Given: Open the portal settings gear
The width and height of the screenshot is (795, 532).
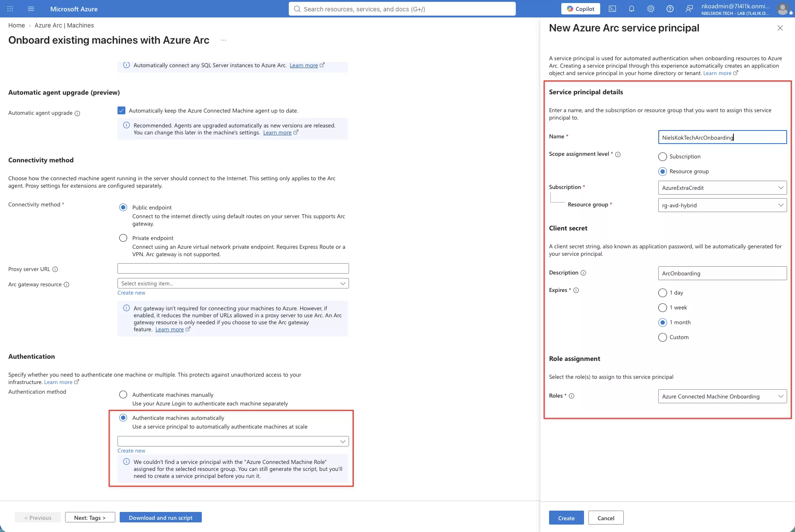Looking at the screenshot, I should coord(651,9).
